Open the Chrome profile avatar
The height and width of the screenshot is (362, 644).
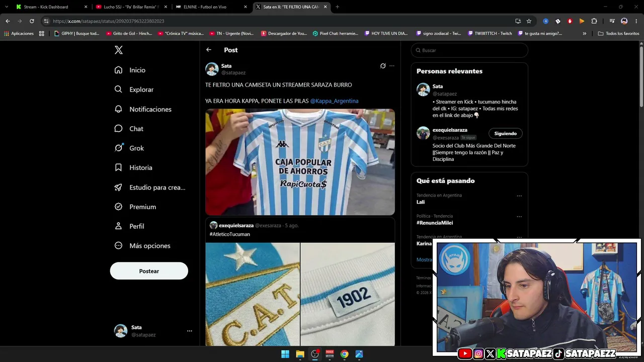pos(624,21)
